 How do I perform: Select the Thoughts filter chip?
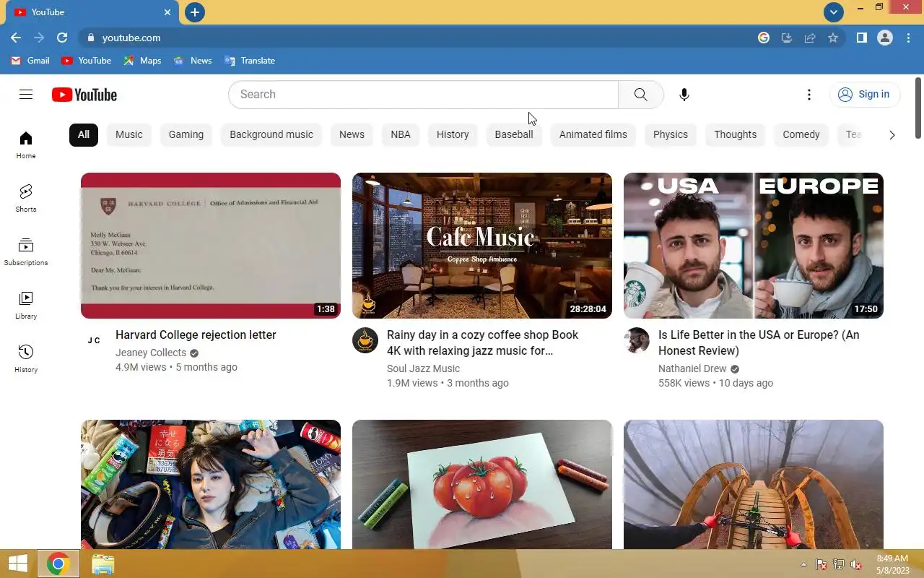(x=736, y=135)
